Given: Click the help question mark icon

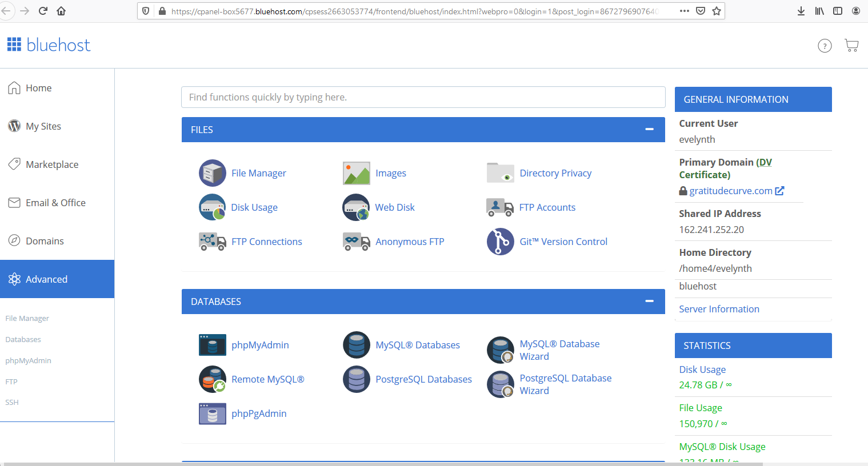Looking at the screenshot, I should coord(825,46).
